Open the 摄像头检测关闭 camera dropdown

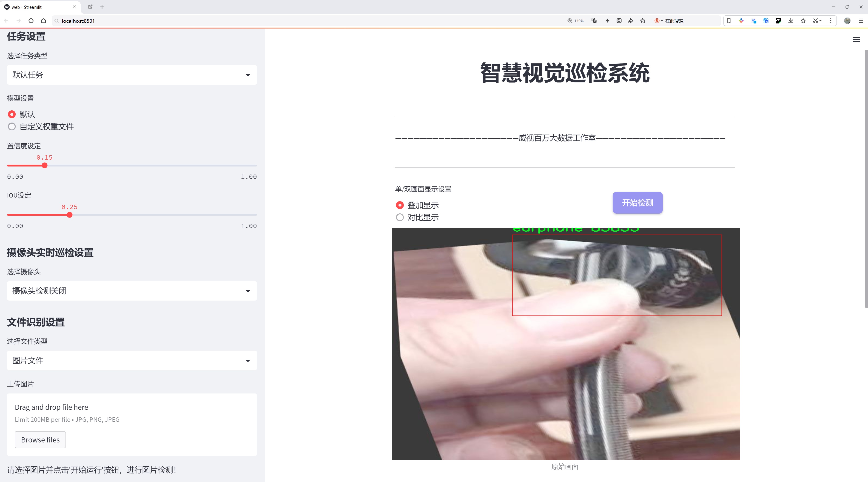click(x=132, y=291)
